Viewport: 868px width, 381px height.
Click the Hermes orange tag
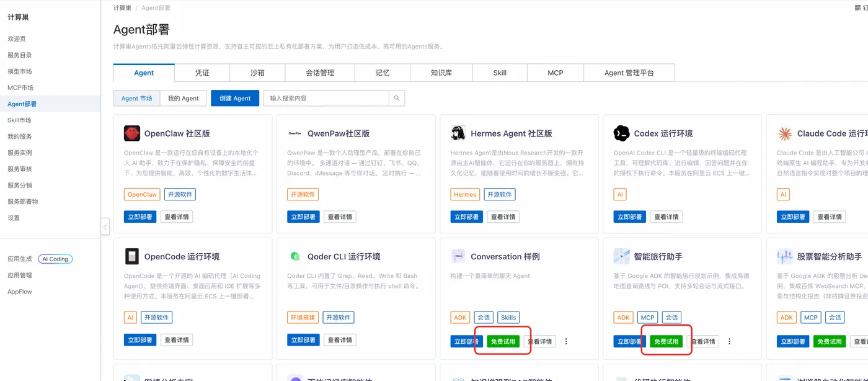(x=465, y=194)
